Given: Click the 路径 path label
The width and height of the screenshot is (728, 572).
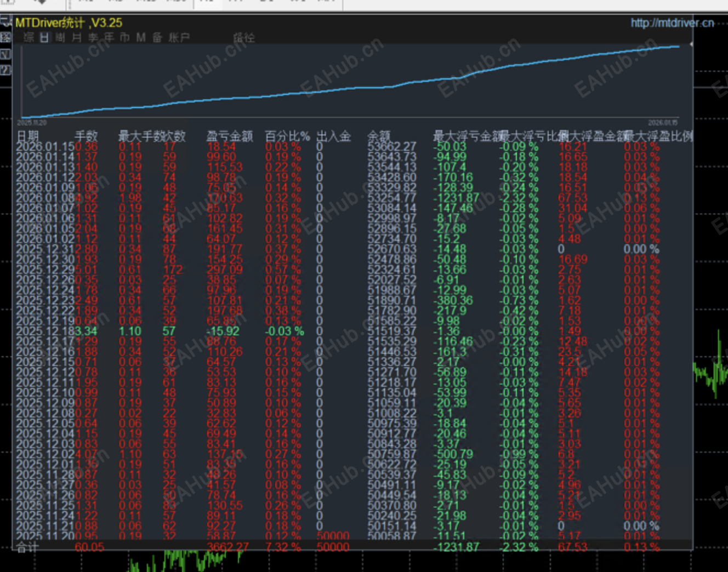Looking at the screenshot, I should pos(244,37).
